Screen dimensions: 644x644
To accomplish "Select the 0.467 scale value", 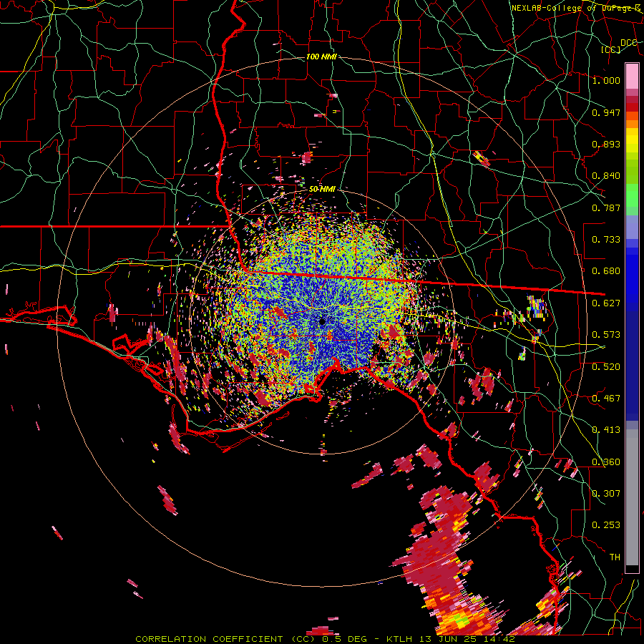I will click(606, 399).
